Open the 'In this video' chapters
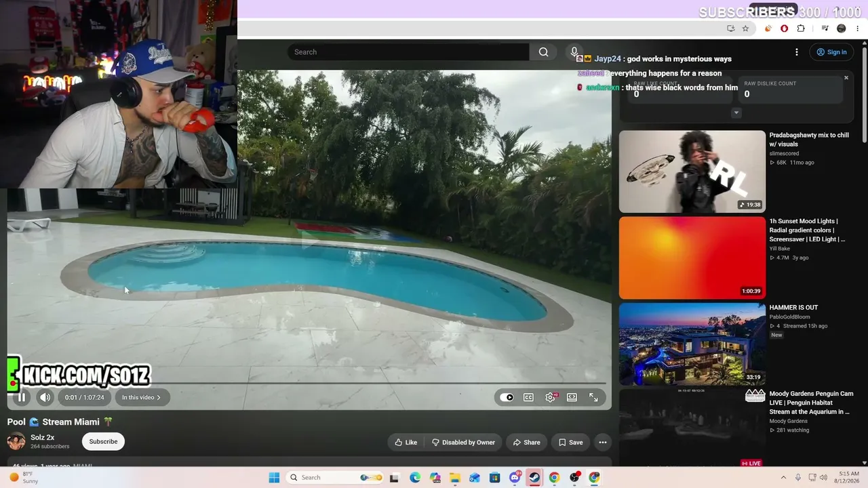 point(142,398)
